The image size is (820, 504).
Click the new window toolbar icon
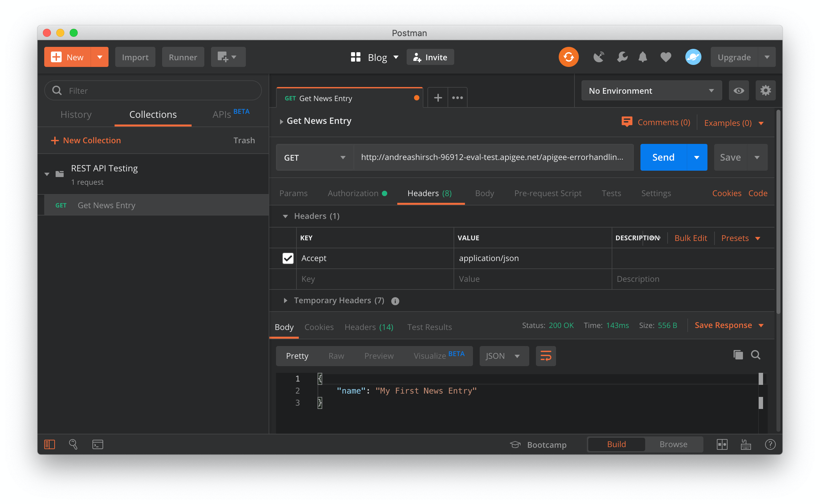tap(228, 57)
